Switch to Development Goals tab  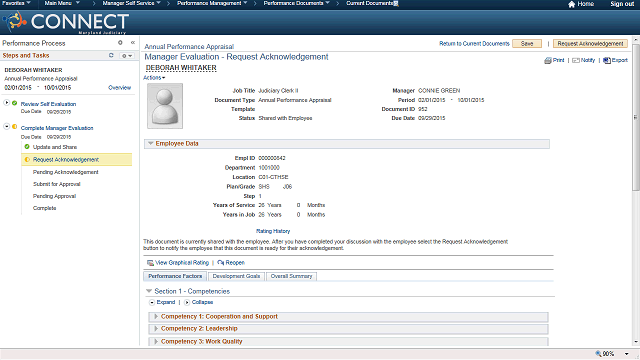pos(236,276)
